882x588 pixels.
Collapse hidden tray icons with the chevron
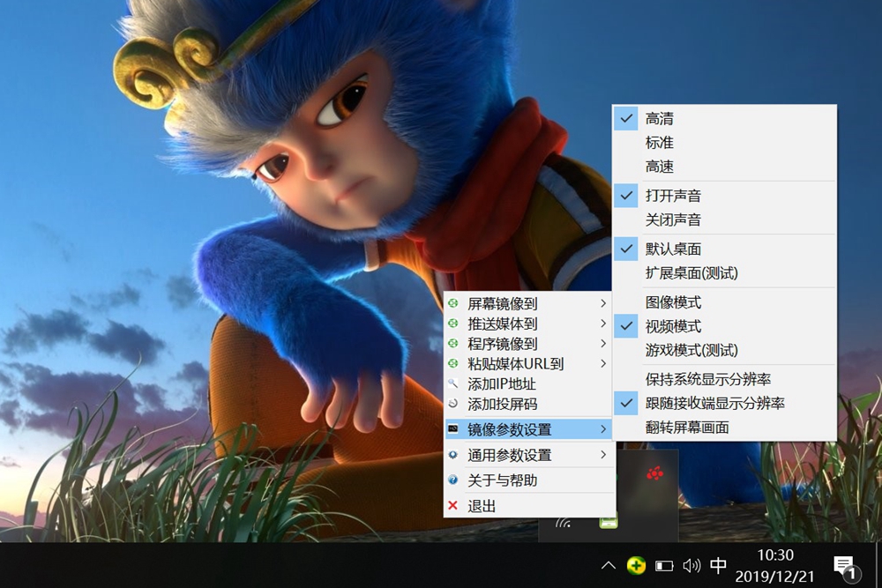tap(608, 565)
